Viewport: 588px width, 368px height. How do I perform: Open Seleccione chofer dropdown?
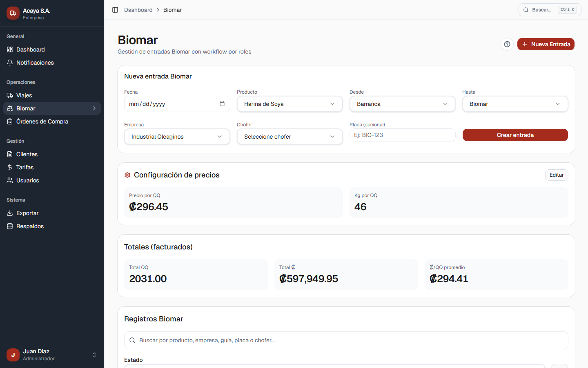[x=290, y=137]
